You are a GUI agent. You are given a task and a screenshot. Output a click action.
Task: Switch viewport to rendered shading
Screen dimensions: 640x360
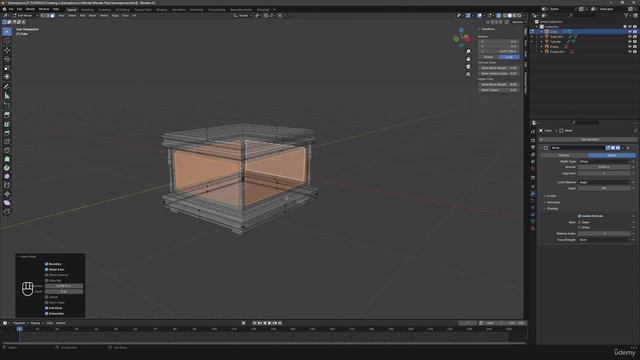pos(519,16)
